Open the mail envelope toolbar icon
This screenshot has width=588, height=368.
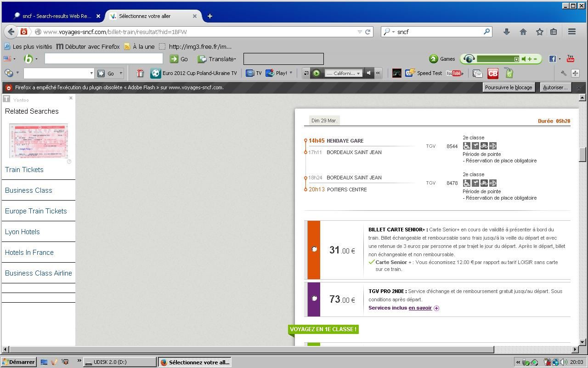point(478,73)
